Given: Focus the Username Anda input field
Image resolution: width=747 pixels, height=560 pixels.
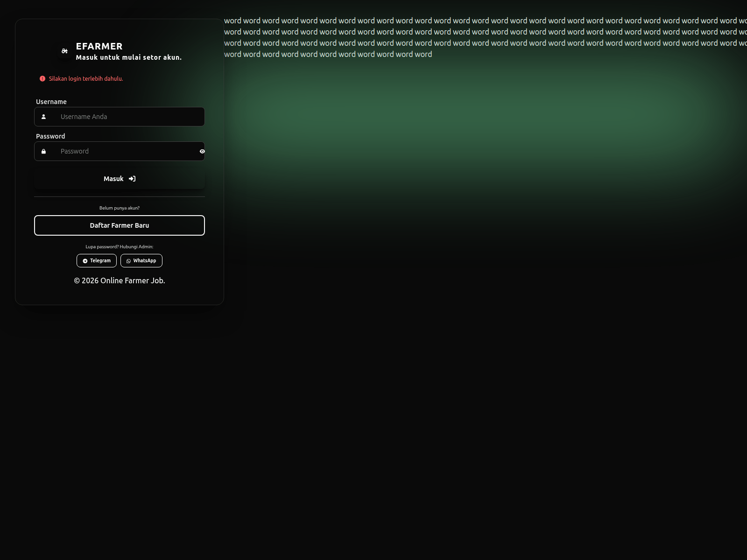Looking at the screenshot, I should [120, 117].
